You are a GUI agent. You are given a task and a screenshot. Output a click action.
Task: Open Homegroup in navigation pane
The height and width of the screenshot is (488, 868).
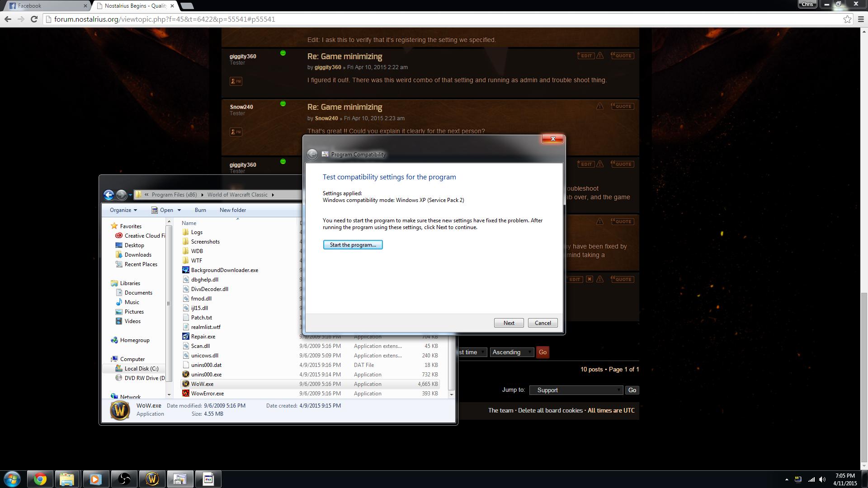[135, 340]
